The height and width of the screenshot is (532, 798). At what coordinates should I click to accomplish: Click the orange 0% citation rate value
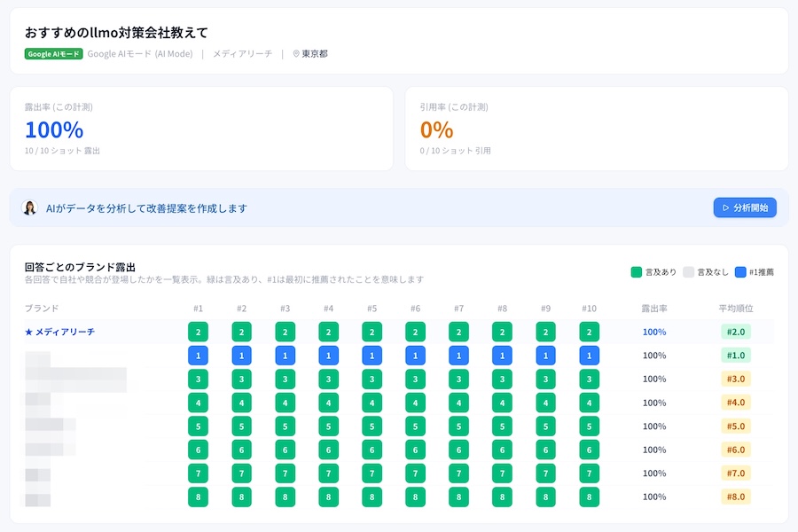point(436,129)
